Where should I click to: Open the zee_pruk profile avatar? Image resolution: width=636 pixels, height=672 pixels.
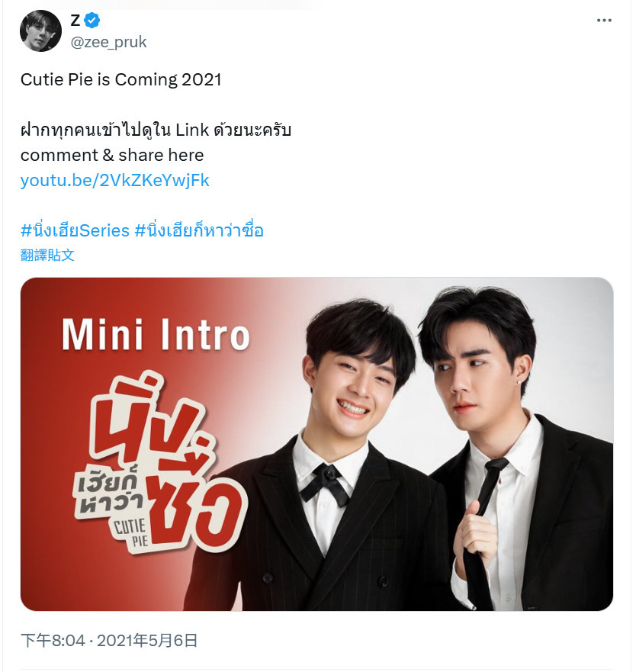pos(40,31)
